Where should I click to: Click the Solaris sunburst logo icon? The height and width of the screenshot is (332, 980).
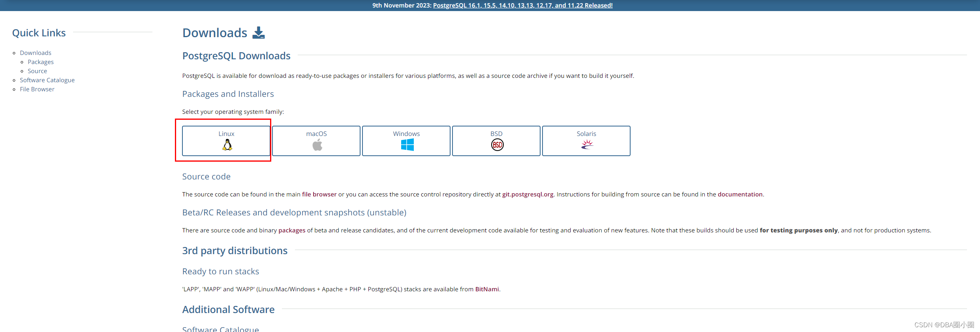click(587, 145)
